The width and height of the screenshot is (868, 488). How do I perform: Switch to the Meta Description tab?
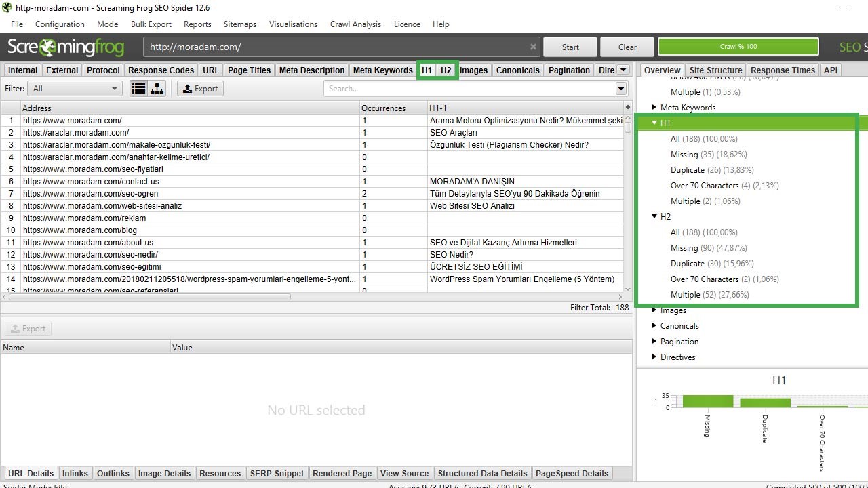[312, 70]
